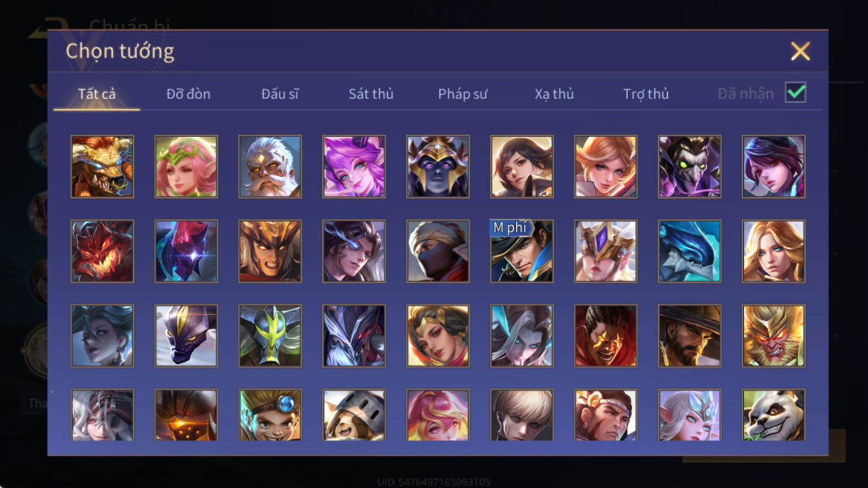The height and width of the screenshot is (488, 868).
Task: Open the 'Sát thủ' hero category
Action: pyautogui.click(x=371, y=94)
